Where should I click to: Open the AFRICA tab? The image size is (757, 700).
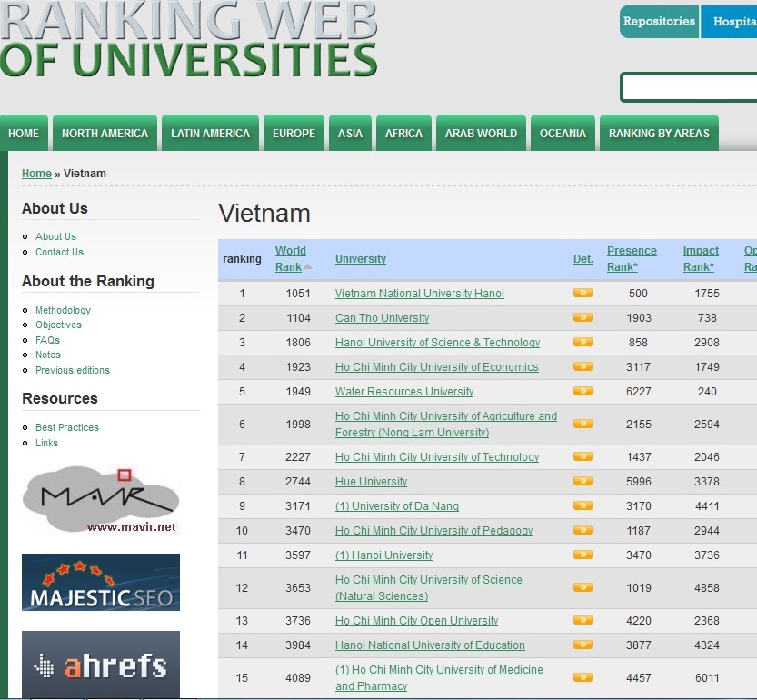(x=403, y=134)
